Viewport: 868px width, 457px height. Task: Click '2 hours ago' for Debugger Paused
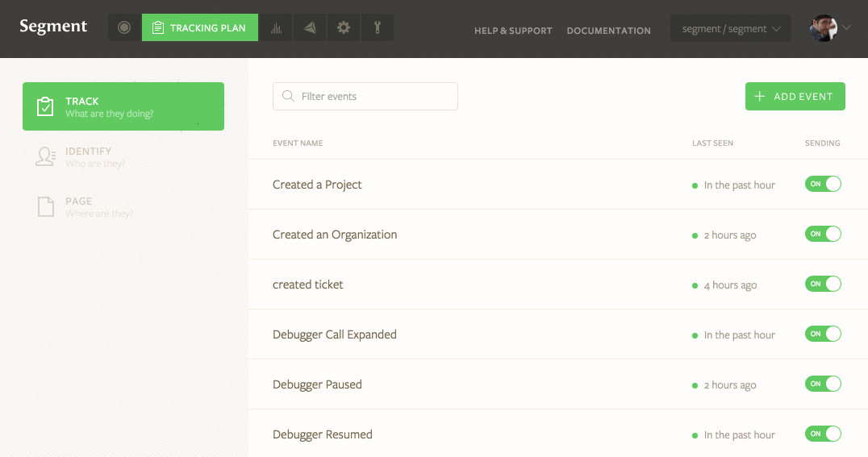[x=730, y=385]
